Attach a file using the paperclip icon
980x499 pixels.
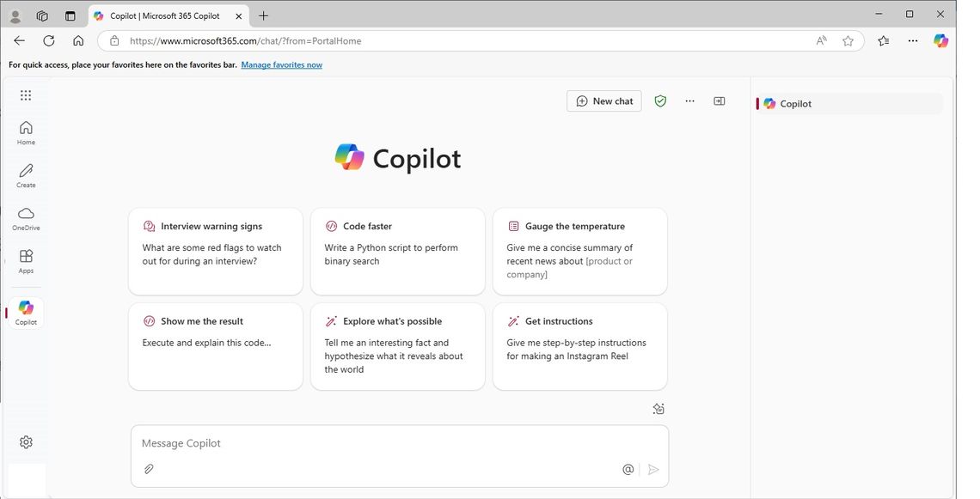point(149,469)
